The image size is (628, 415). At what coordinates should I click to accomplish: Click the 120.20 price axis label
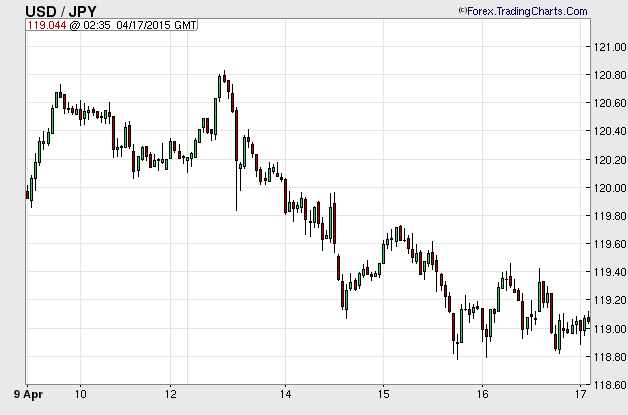[x=610, y=160]
